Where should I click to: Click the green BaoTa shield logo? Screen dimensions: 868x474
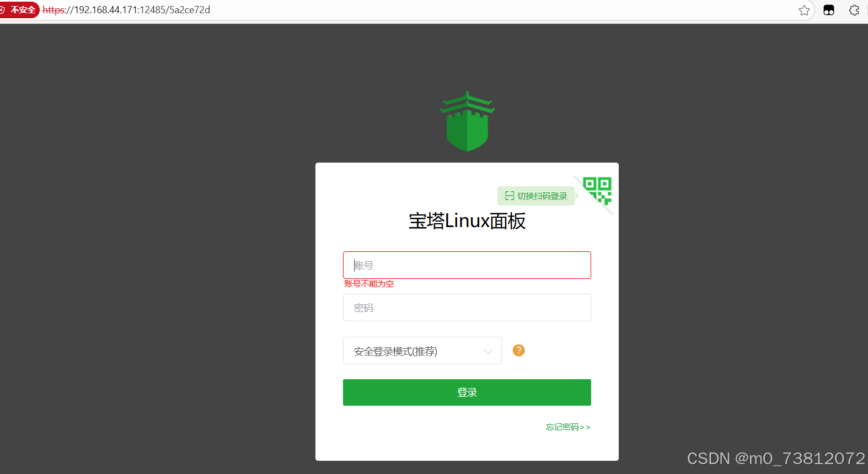point(467,121)
